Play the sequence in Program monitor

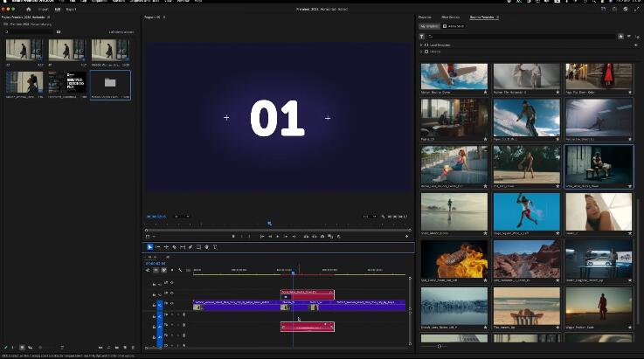point(278,236)
